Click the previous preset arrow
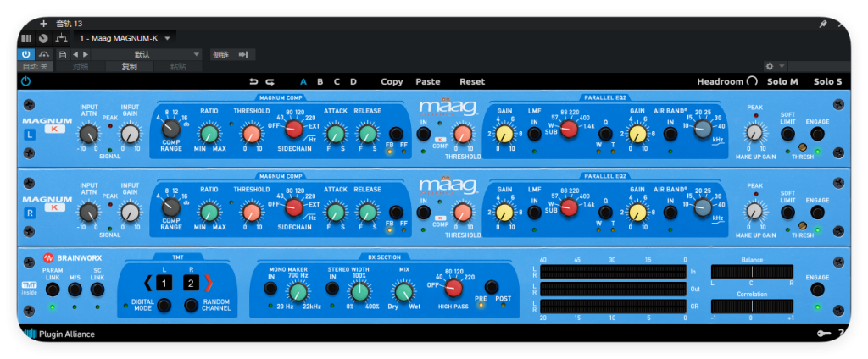This screenshot has height=359, width=868. tap(75, 54)
